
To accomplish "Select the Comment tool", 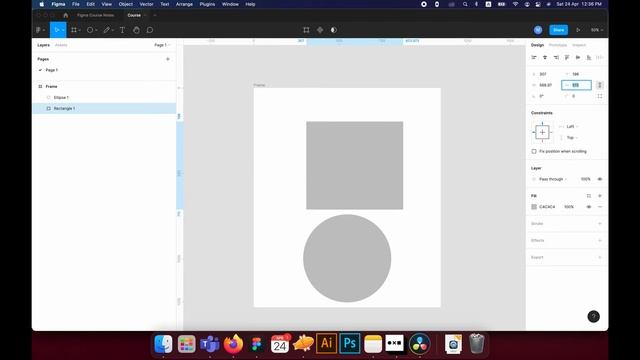I will pyautogui.click(x=150, y=30).
